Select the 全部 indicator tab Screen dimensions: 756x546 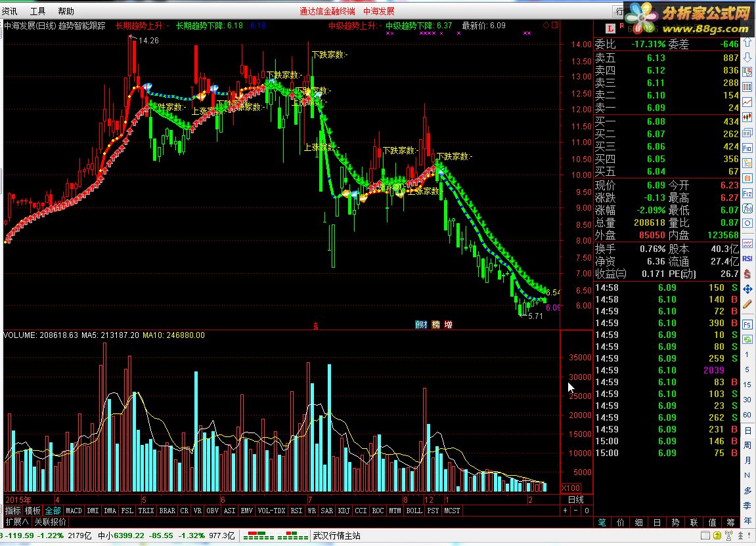pos(53,511)
